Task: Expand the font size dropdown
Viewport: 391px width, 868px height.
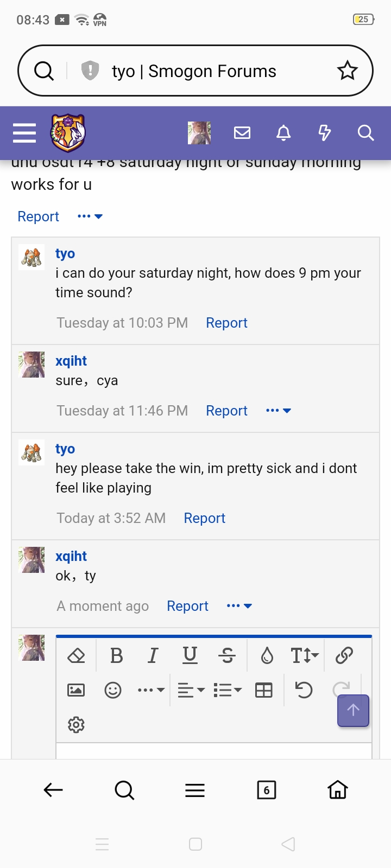Action: tap(305, 655)
